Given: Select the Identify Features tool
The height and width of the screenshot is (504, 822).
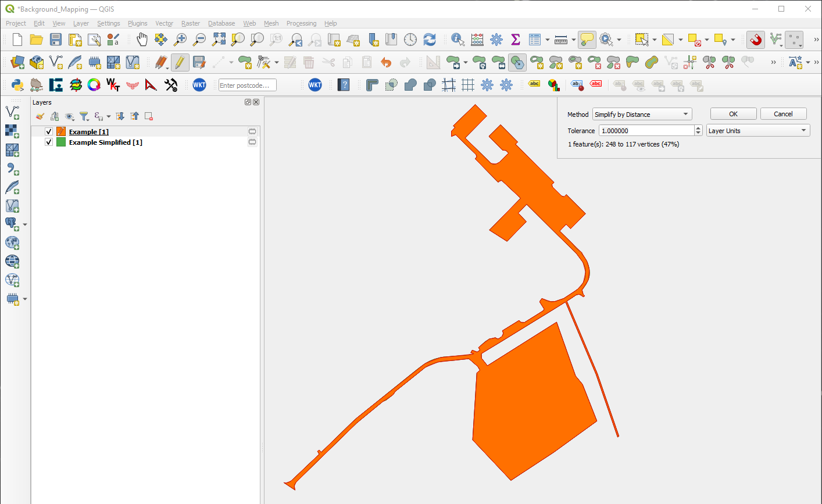Looking at the screenshot, I should point(457,40).
